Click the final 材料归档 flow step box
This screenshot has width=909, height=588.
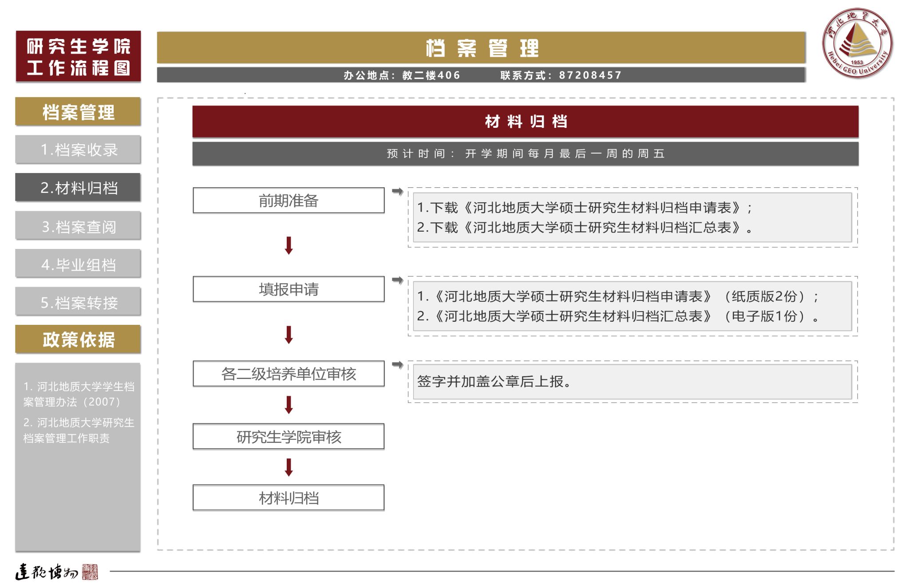pos(289,498)
